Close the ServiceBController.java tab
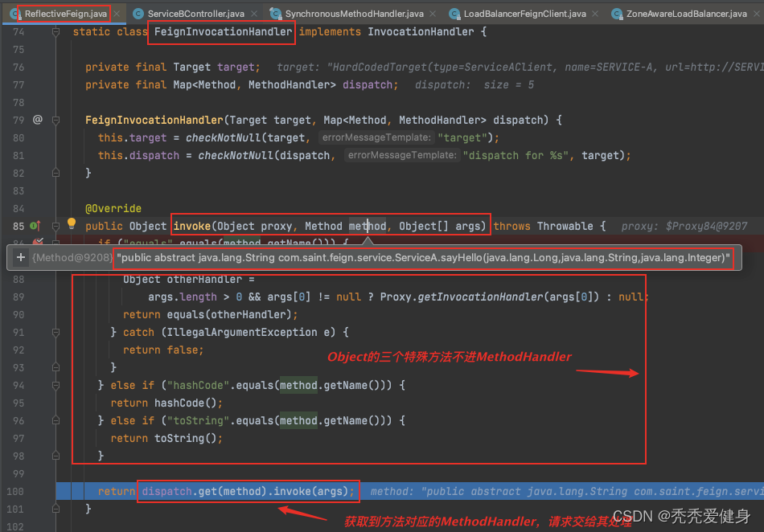This screenshot has width=764, height=532. pos(254,14)
